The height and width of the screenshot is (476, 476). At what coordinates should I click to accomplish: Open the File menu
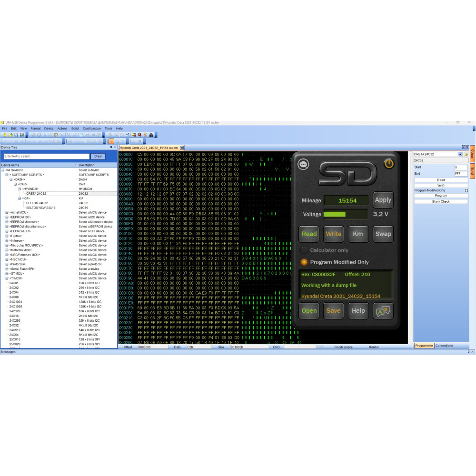point(5,129)
